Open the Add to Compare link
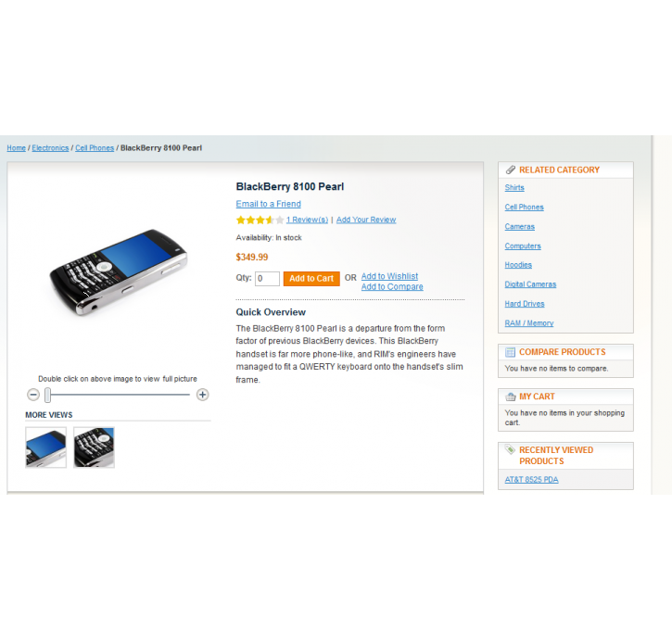Image resolution: width=672 pixels, height=630 pixels. tap(392, 287)
